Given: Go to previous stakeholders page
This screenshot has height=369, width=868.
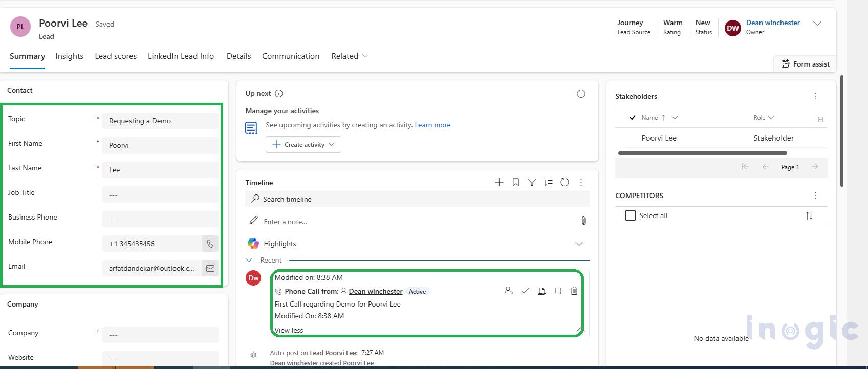Looking at the screenshot, I should click(x=766, y=167).
